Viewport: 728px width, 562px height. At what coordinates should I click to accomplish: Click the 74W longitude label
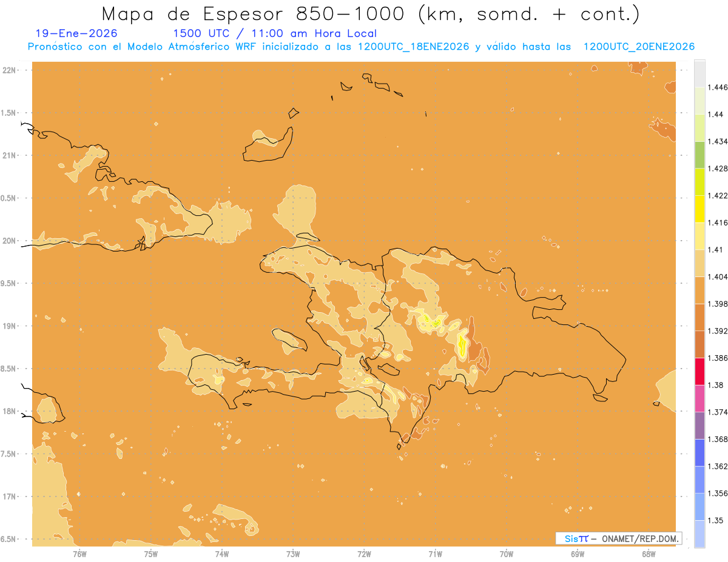click(222, 554)
